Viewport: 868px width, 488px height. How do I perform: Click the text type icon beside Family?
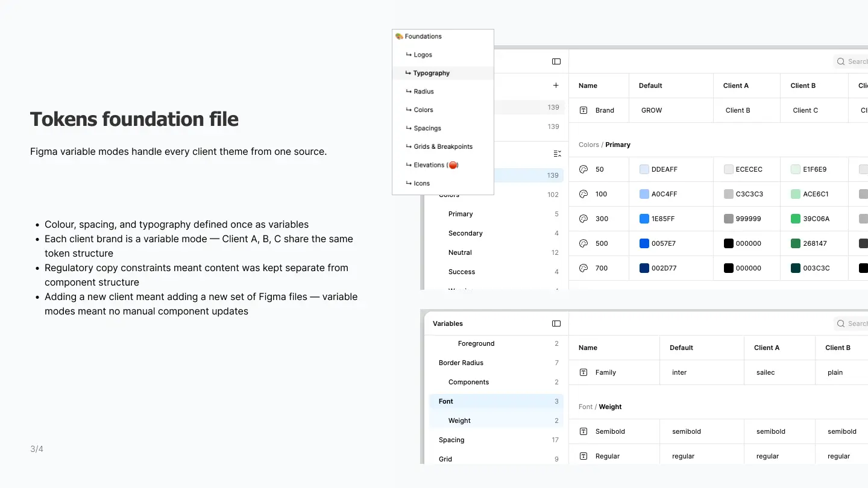pyautogui.click(x=583, y=372)
